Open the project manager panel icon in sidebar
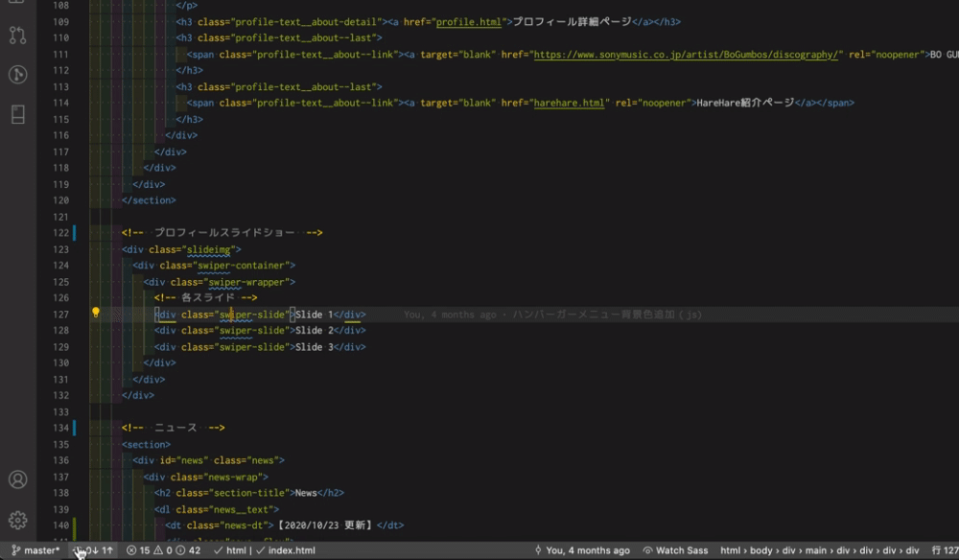This screenshot has height=560, width=959. [17, 114]
